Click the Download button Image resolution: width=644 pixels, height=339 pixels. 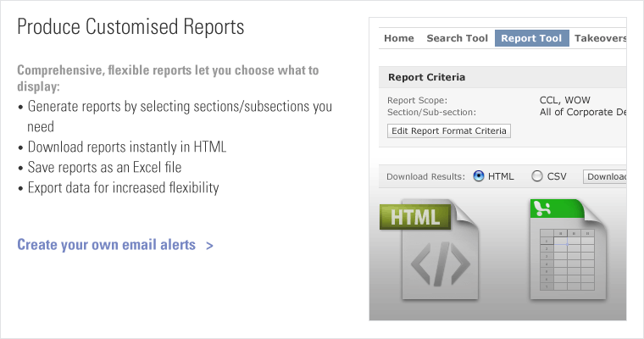pos(605,176)
